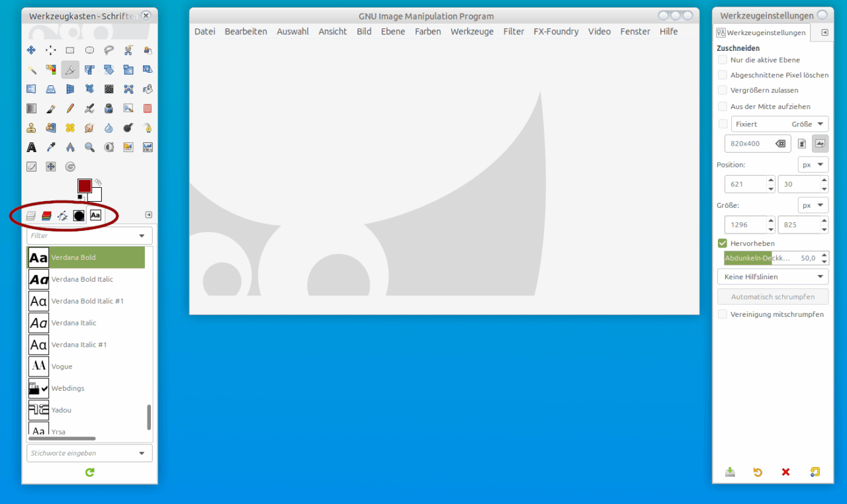Select the Fuzzy Select magic wand tool
This screenshot has width=847, height=504.
point(31,69)
